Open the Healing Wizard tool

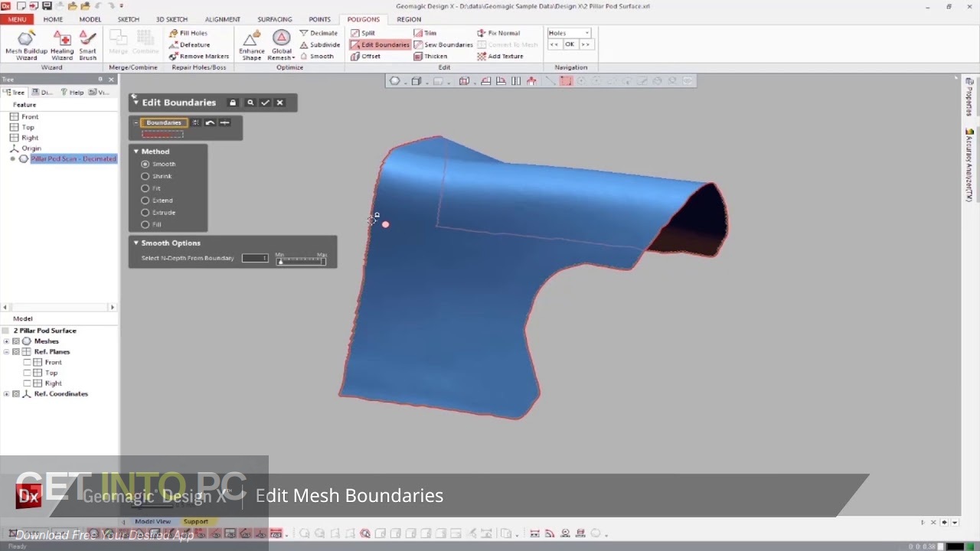click(62, 45)
